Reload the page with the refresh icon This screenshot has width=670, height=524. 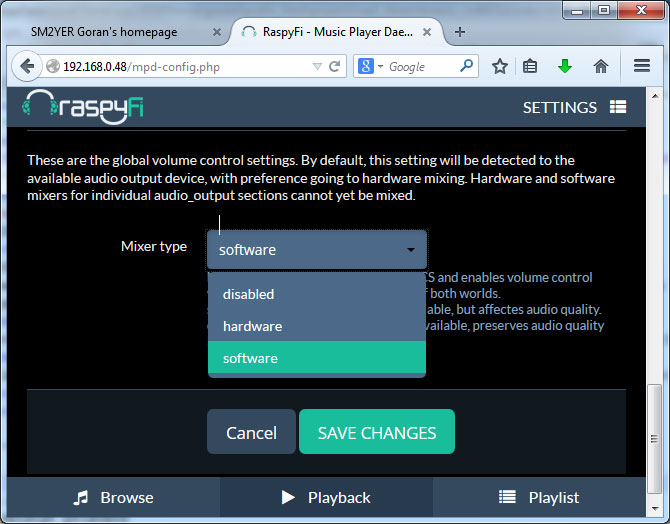click(x=335, y=67)
